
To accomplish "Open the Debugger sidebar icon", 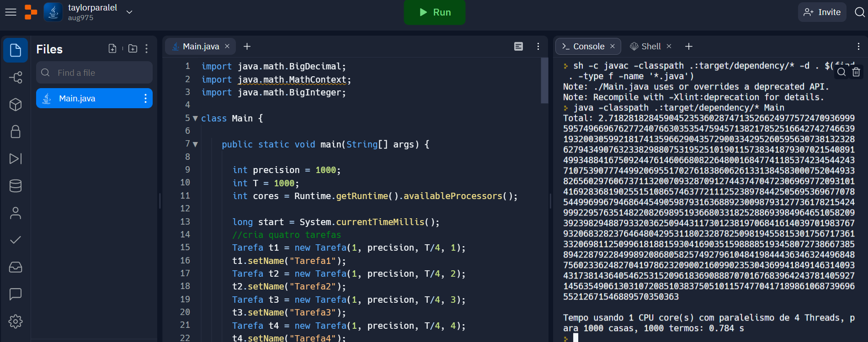I will point(16,158).
